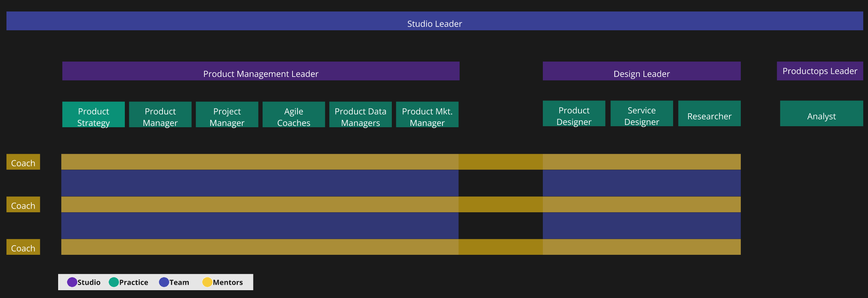Select the Practice legend label
This screenshot has width=868, height=298.
point(134,282)
